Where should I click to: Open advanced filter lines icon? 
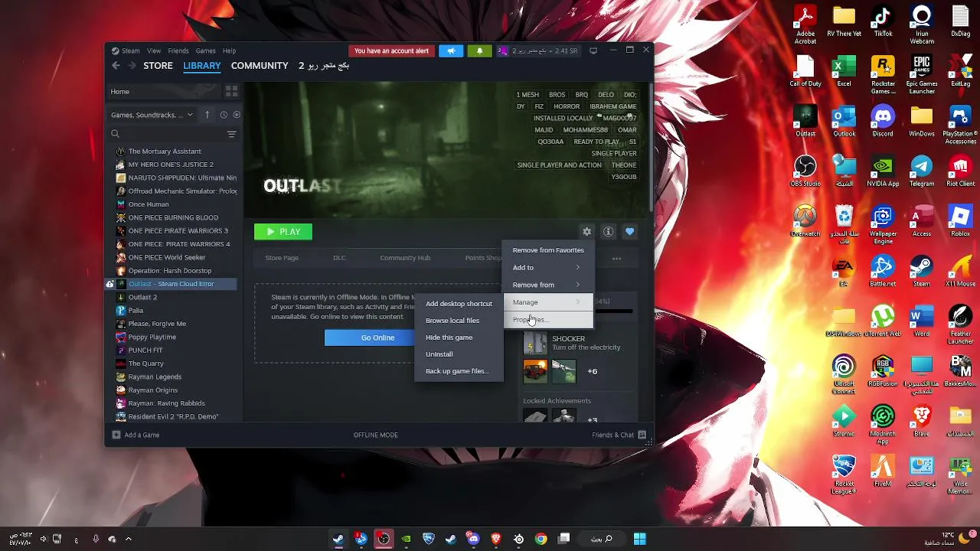(x=231, y=134)
